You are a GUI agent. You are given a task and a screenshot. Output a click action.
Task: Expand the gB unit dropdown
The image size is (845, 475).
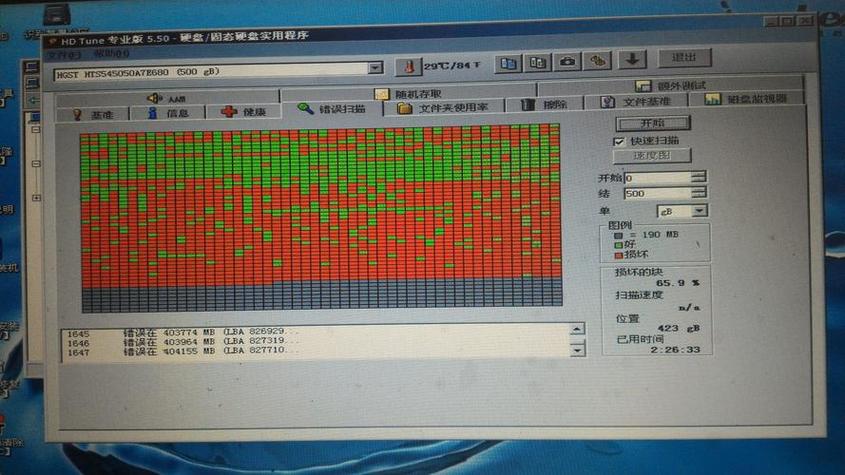(x=699, y=211)
